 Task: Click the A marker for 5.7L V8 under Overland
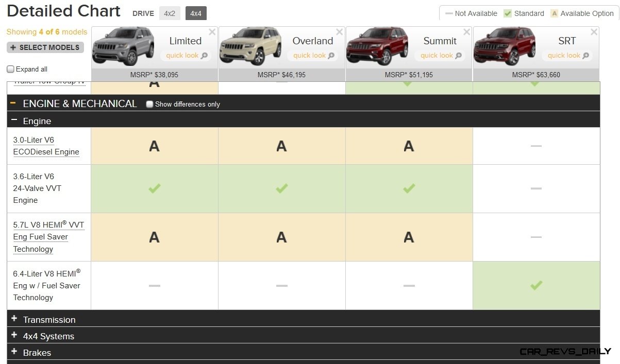pyautogui.click(x=281, y=237)
